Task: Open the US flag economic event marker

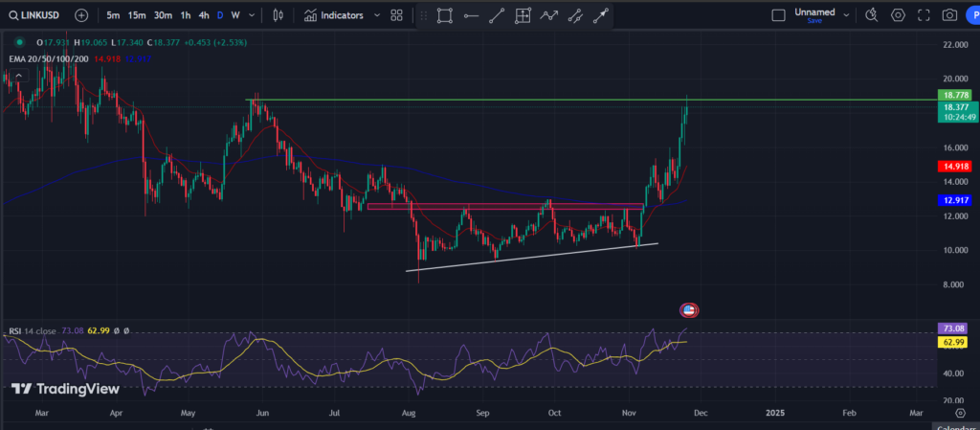Action: (x=689, y=310)
